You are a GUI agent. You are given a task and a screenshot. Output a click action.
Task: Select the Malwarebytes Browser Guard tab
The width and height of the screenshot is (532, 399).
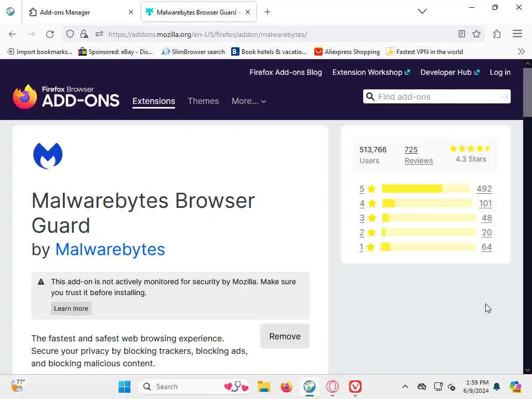[198, 12]
